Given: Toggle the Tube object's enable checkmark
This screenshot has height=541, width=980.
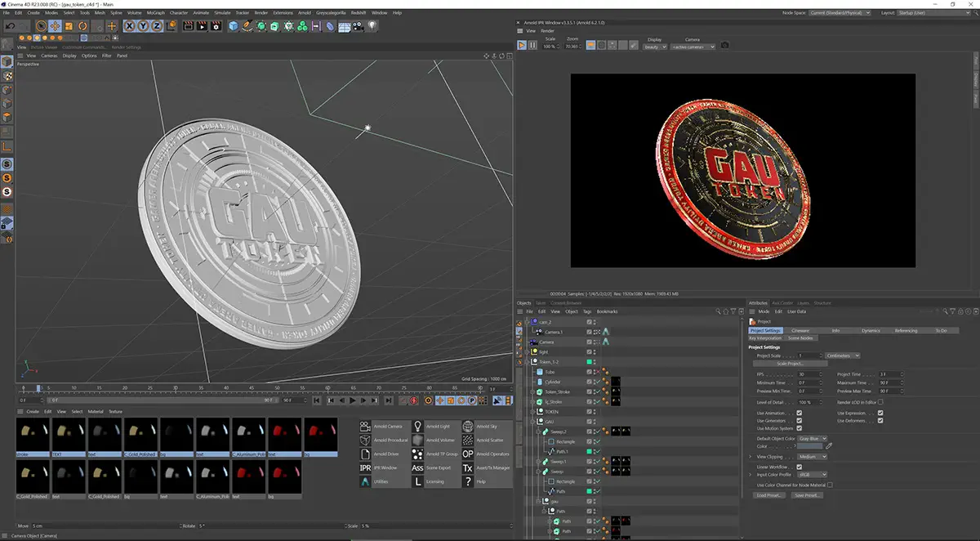Looking at the screenshot, I should pos(598,372).
